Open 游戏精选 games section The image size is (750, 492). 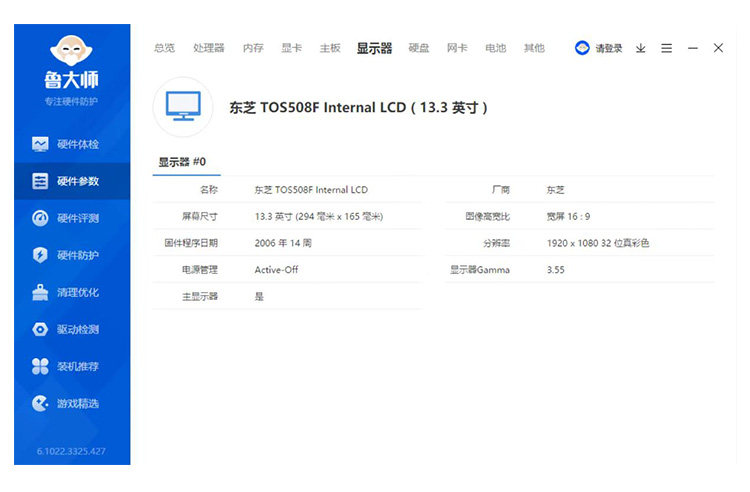pyautogui.click(x=72, y=403)
